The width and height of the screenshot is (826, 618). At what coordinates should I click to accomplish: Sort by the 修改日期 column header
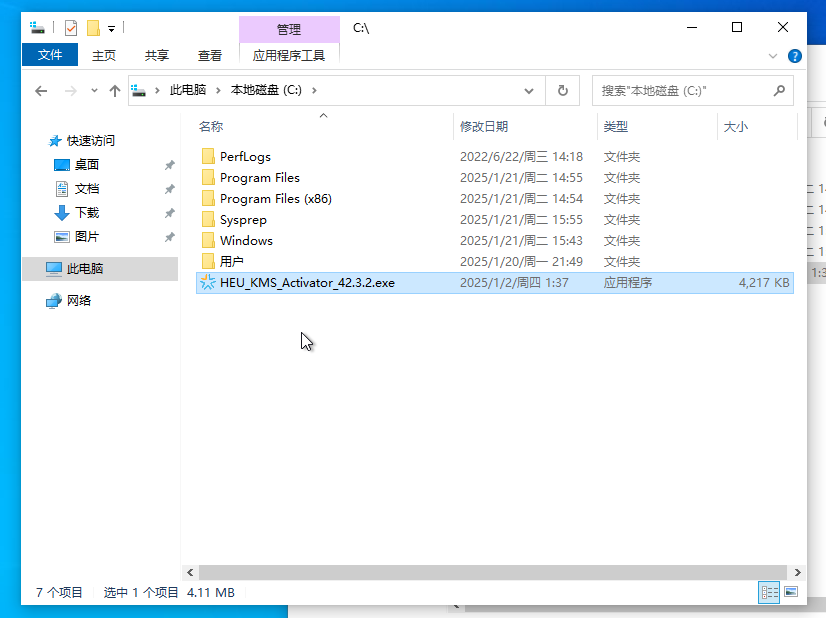[484, 127]
